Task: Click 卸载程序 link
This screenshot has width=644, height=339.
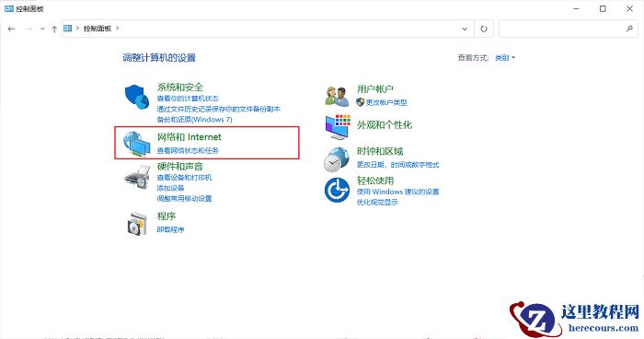Action: pos(170,229)
